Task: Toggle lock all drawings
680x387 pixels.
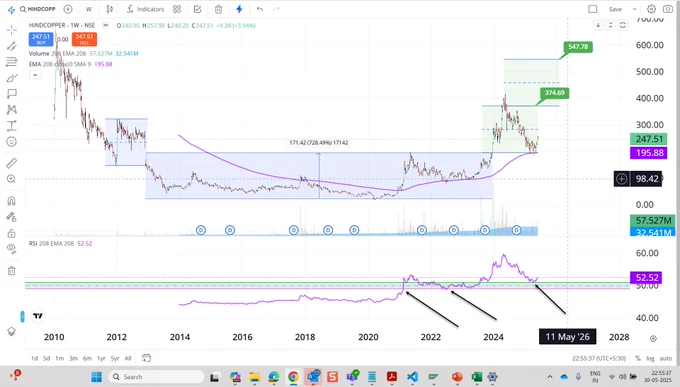Action: [x=12, y=233]
